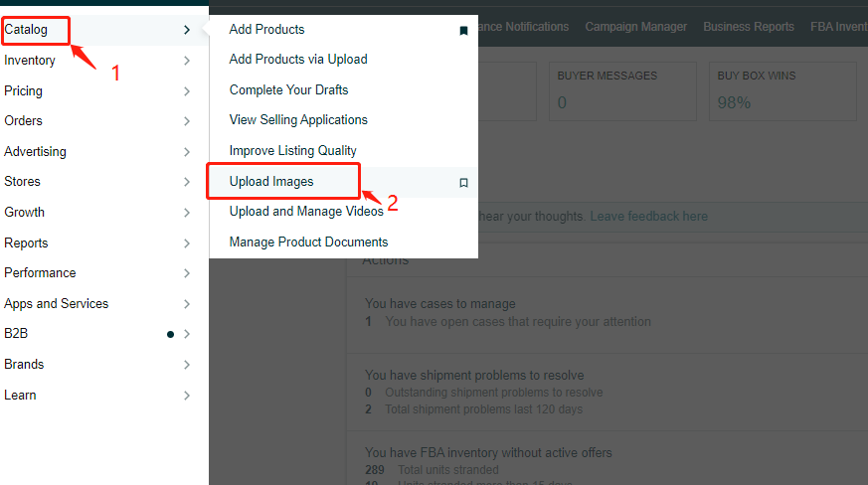
Task: Choose Add Products via Upload
Action: click(298, 60)
